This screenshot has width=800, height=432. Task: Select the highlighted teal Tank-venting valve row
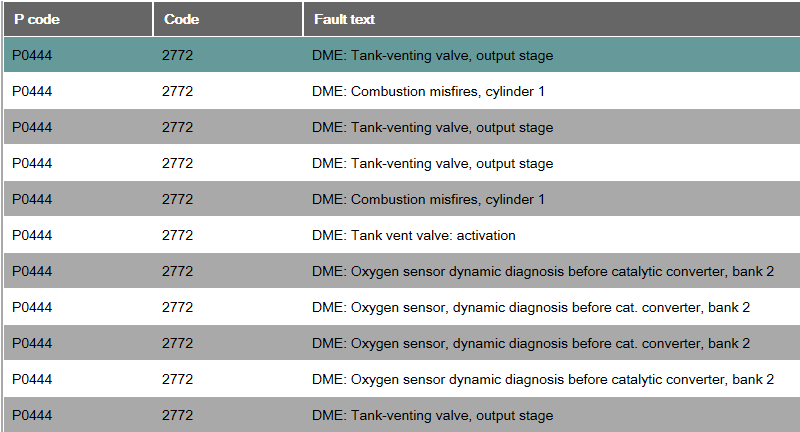click(x=402, y=55)
